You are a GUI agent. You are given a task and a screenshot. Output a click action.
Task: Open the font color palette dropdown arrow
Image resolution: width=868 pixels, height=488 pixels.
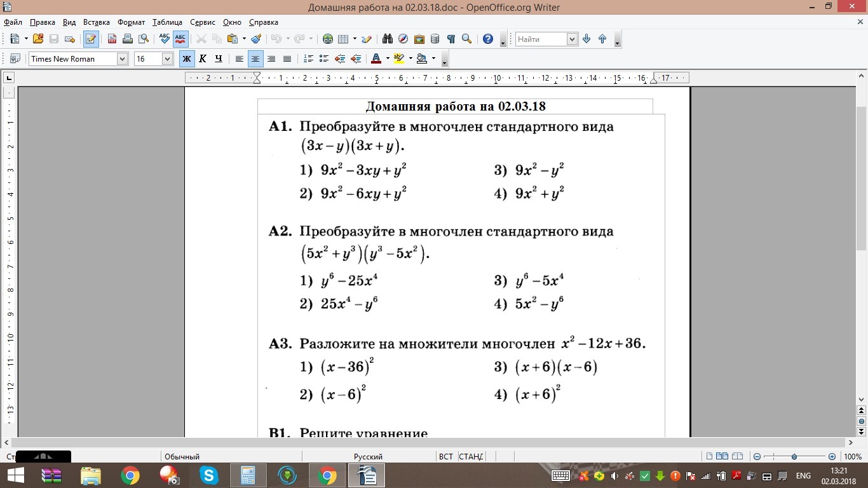click(x=388, y=58)
